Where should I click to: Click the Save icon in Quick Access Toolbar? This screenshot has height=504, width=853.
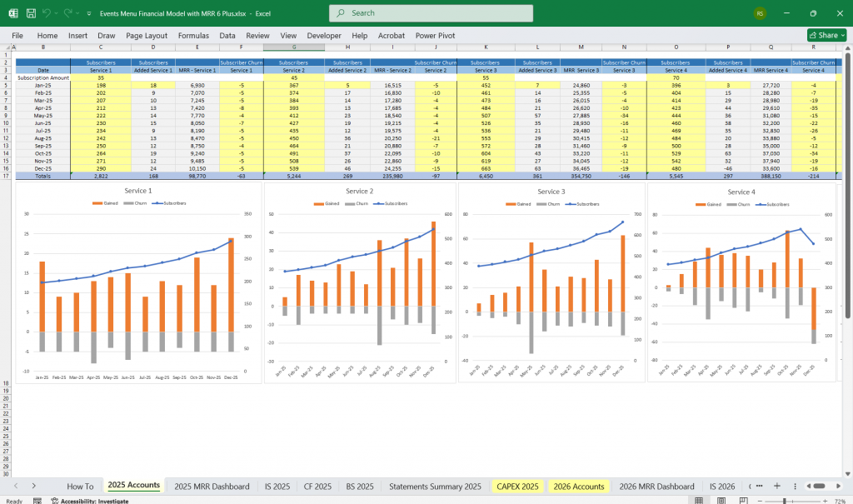coord(29,12)
